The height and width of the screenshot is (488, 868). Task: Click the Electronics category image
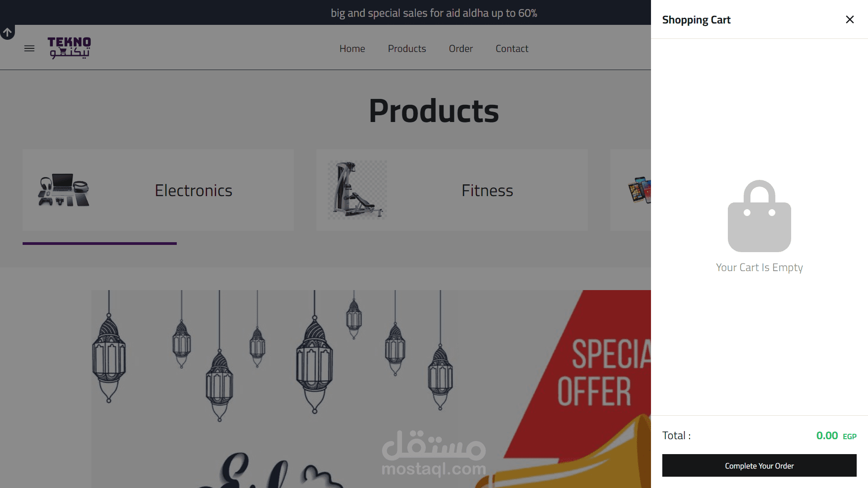[x=64, y=190]
